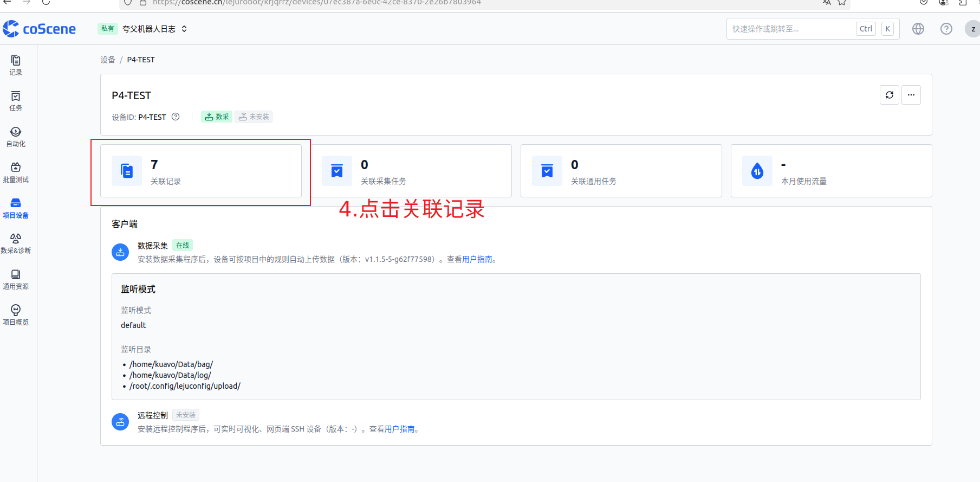Open the 用户指南 link for 数据采集
The height and width of the screenshot is (482, 980).
[477, 260]
